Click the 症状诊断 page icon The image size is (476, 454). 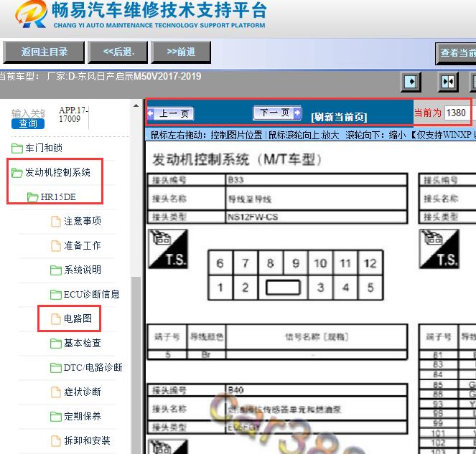click(x=56, y=392)
